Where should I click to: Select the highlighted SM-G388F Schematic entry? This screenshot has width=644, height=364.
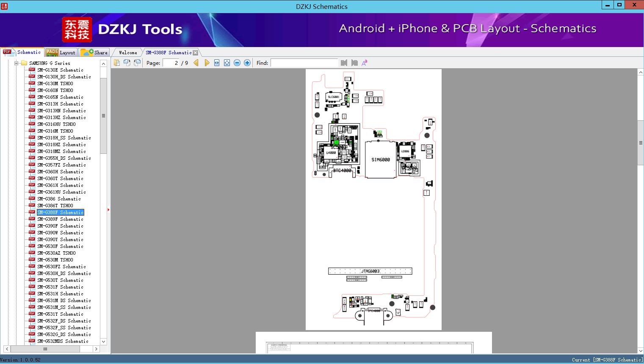click(x=60, y=212)
